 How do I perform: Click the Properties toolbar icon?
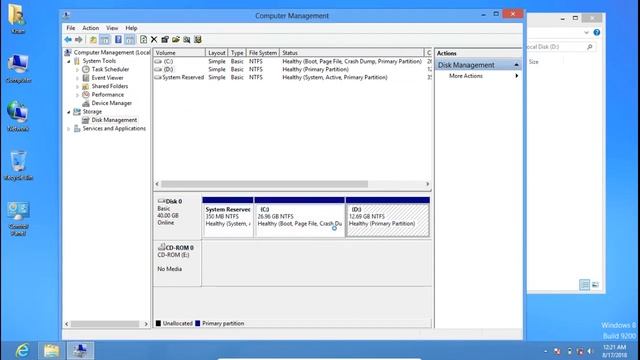(x=165, y=40)
